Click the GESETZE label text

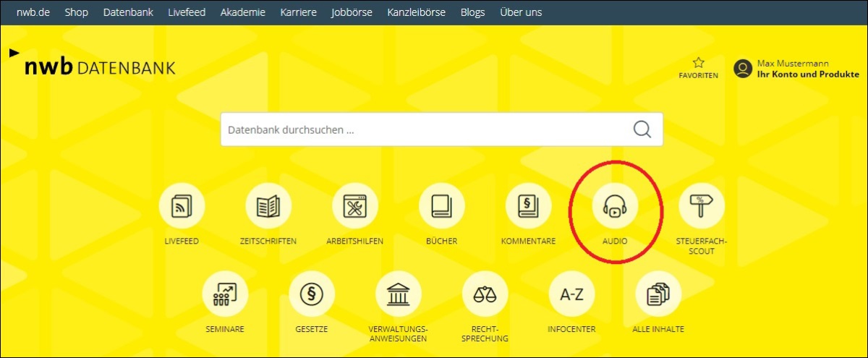pos(312,329)
